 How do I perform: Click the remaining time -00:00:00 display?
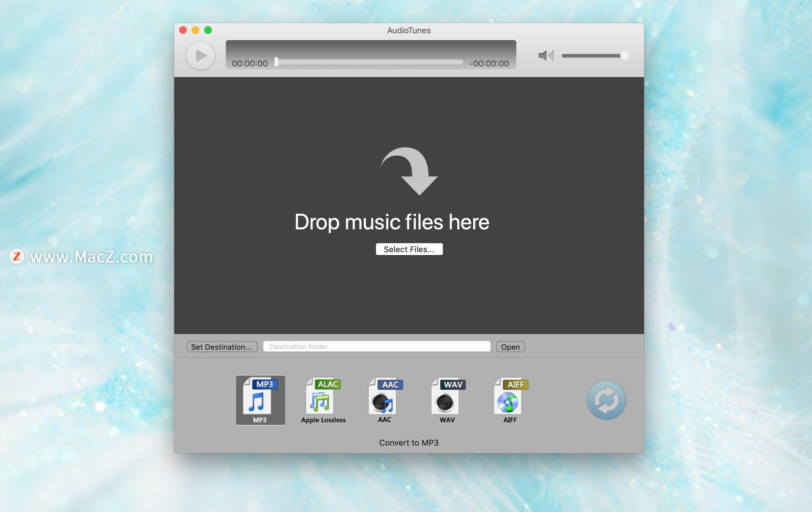click(x=489, y=63)
